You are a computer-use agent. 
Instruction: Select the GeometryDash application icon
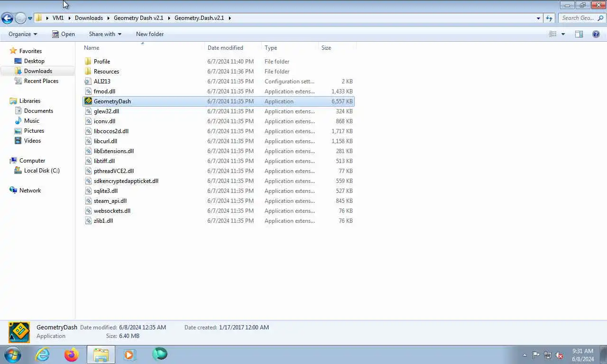coord(88,101)
